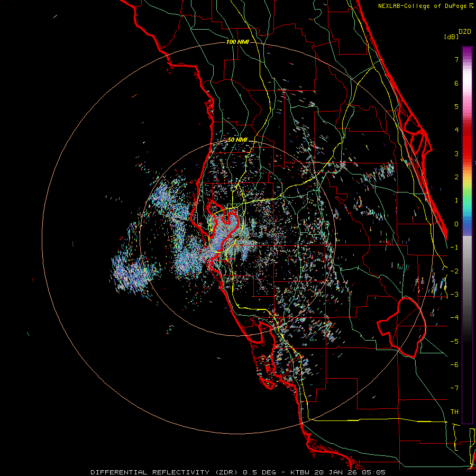The image size is (476, 476).
Task: Click the 50 NMI range ring label
Action: pyautogui.click(x=237, y=140)
